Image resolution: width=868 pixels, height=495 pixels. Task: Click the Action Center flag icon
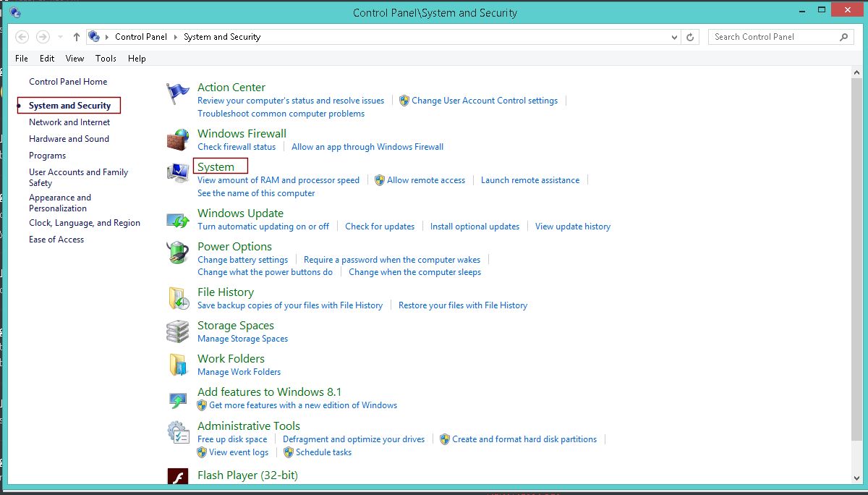point(177,94)
